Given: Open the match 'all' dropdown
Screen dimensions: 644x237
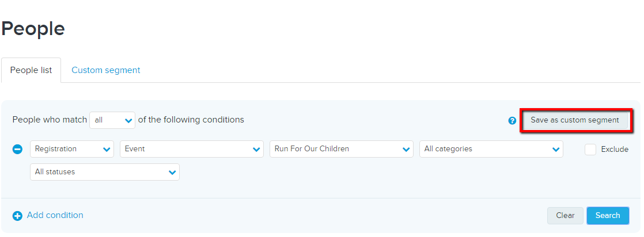Looking at the screenshot, I should (112, 120).
